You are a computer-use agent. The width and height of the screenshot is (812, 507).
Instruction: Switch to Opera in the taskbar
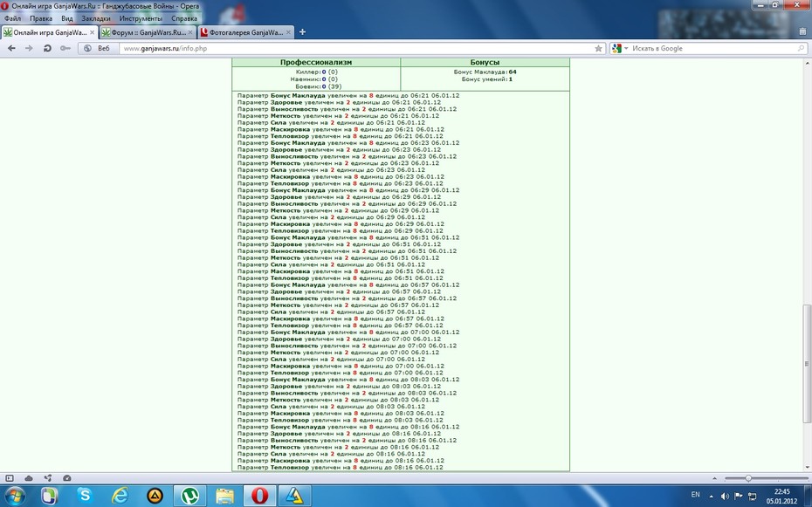point(259,497)
